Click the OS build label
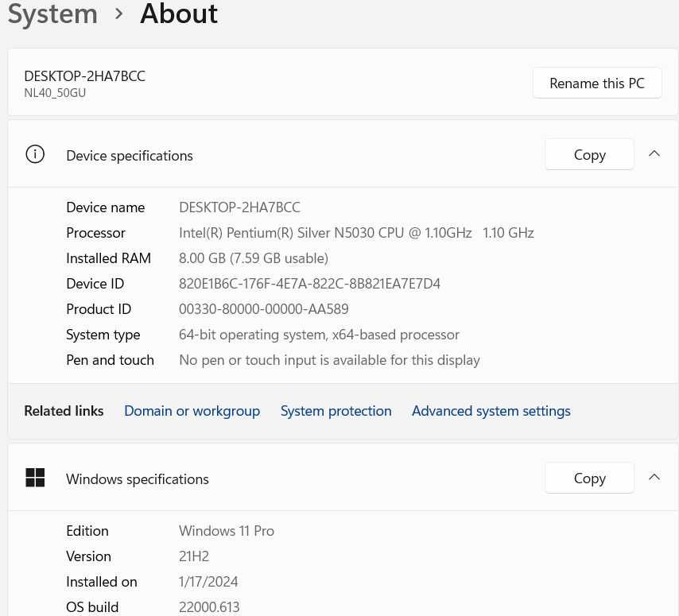The width and height of the screenshot is (679, 616). (92, 607)
